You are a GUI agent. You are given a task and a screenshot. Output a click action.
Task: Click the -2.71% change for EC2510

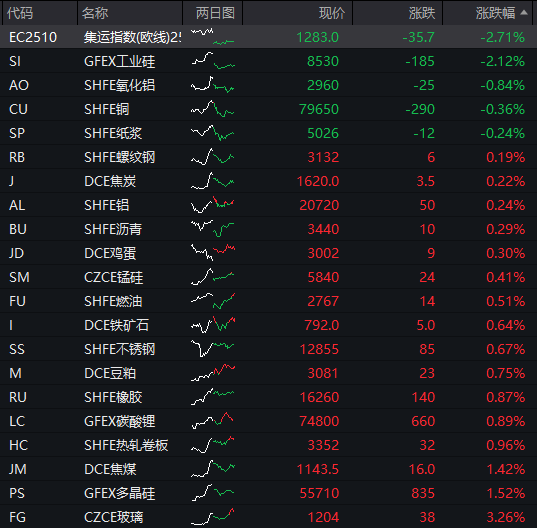[x=502, y=37]
